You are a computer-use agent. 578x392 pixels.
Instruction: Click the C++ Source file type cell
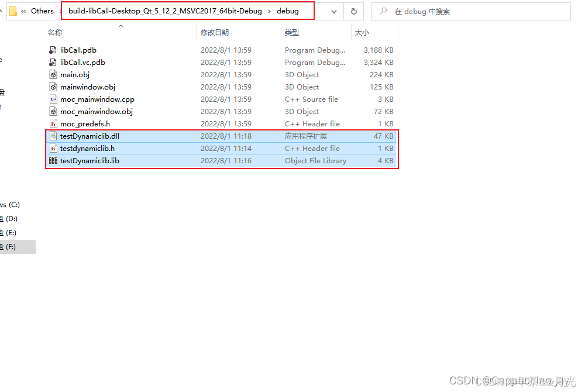311,99
